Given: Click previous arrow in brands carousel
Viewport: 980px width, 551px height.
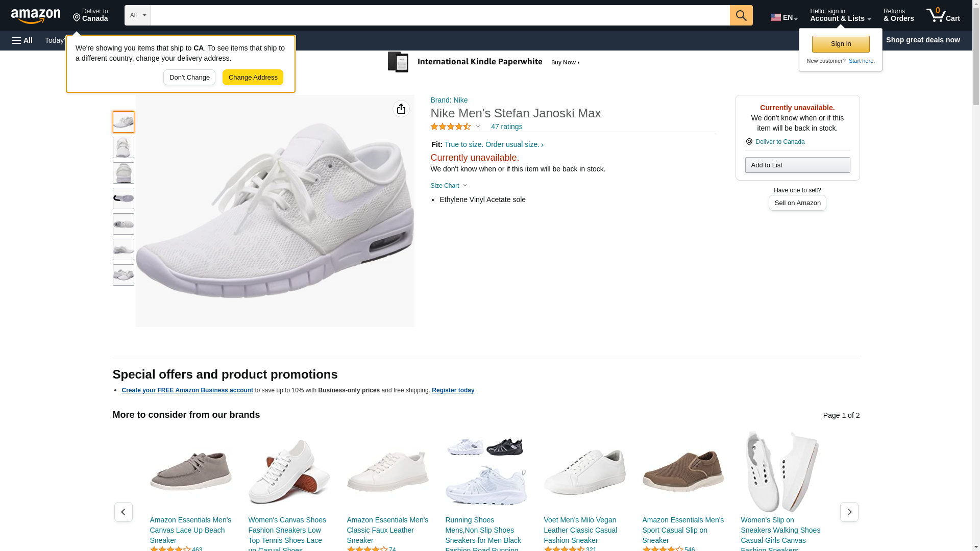Looking at the screenshot, I should coord(124,512).
